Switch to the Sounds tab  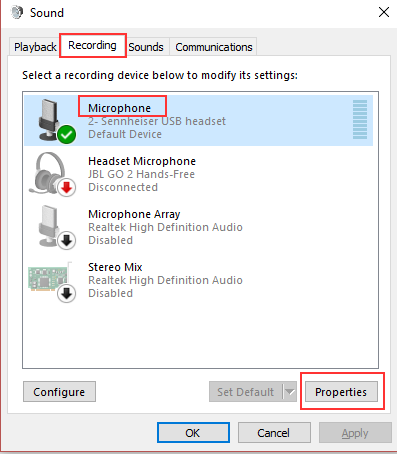pos(146,47)
